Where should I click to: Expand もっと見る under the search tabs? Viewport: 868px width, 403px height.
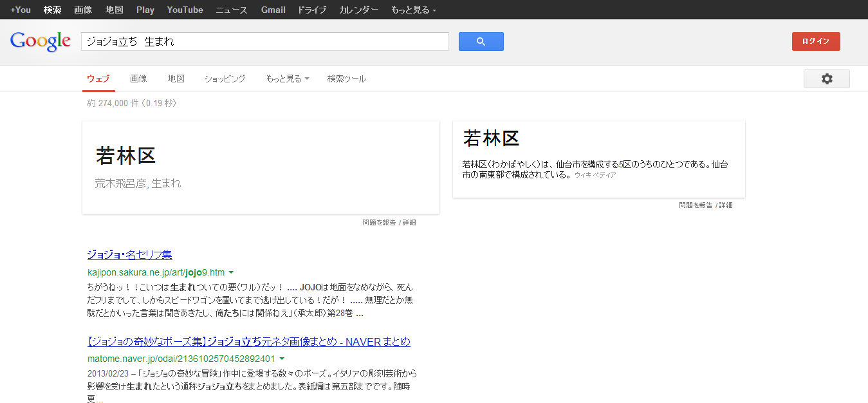287,79
